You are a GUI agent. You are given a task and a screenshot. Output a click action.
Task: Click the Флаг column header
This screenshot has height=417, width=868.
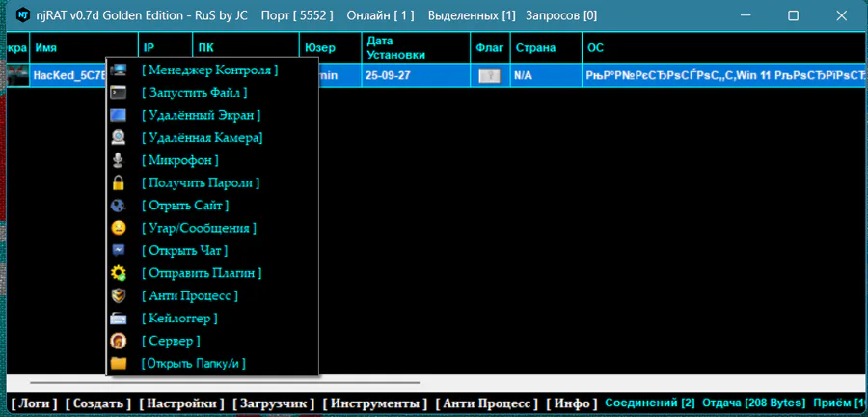pyautogui.click(x=491, y=47)
